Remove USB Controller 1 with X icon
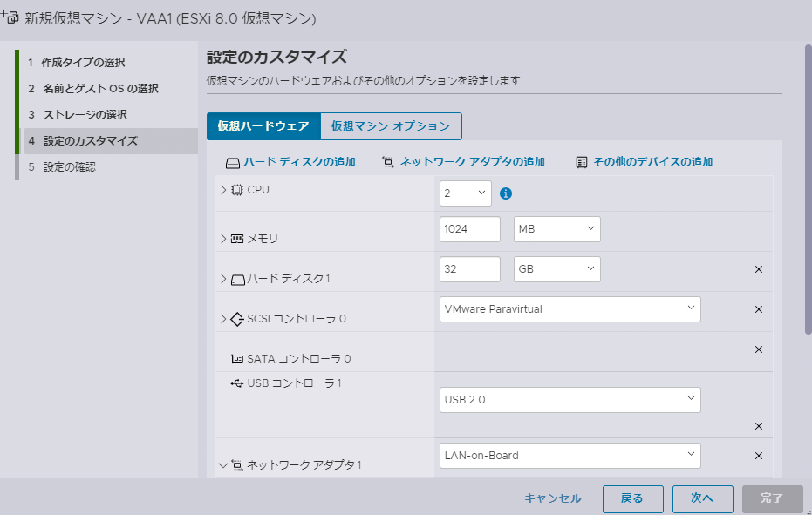Screen dimensions: 812x515 tap(758, 426)
